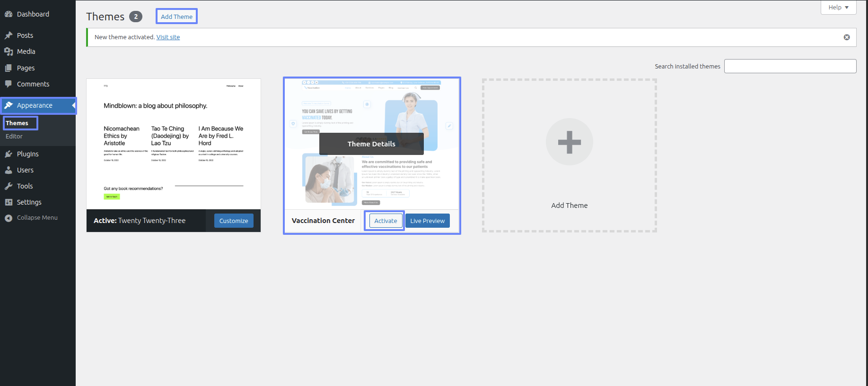
Task: Click the Pages icon in sidebar
Action: tap(9, 68)
